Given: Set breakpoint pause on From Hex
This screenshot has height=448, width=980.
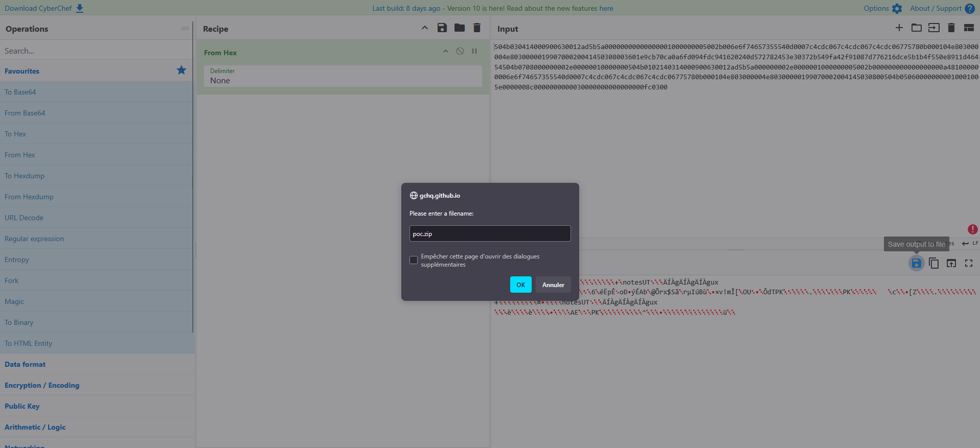Looking at the screenshot, I should [x=474, y=51].
